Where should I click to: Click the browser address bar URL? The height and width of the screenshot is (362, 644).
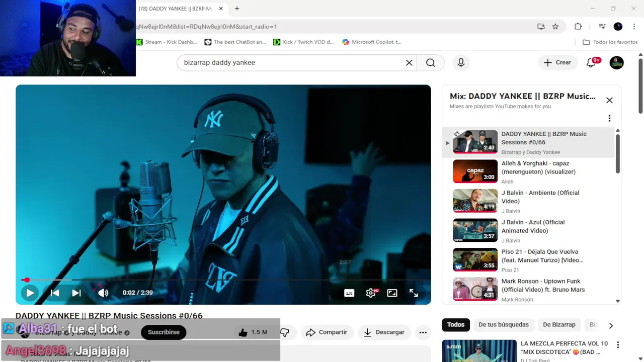(332, 27)
